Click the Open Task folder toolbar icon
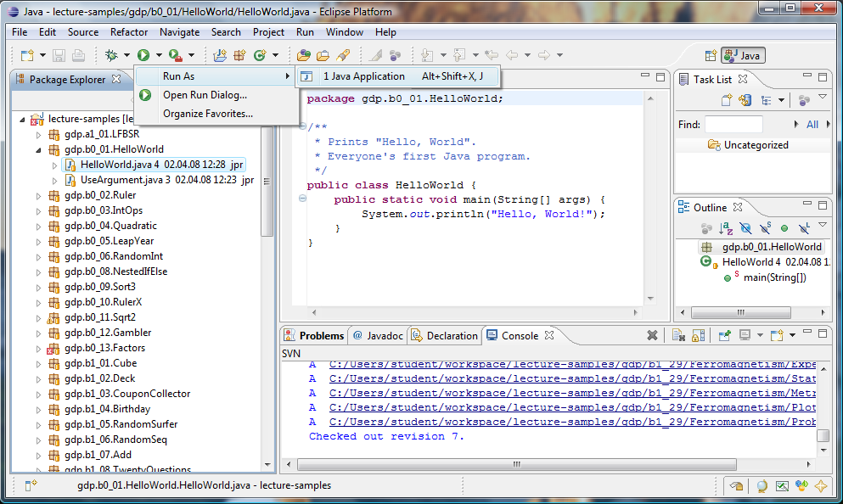The image size is (843, 504). (323, 55)
